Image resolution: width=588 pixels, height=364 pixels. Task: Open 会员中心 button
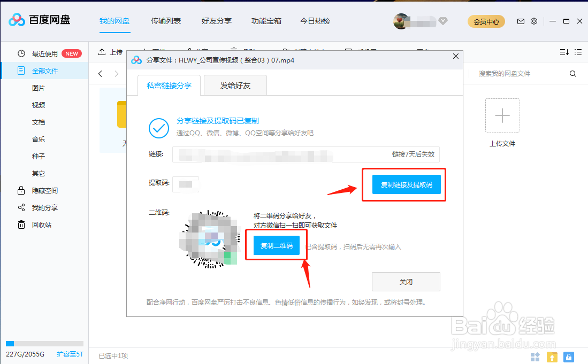[486, 21]
